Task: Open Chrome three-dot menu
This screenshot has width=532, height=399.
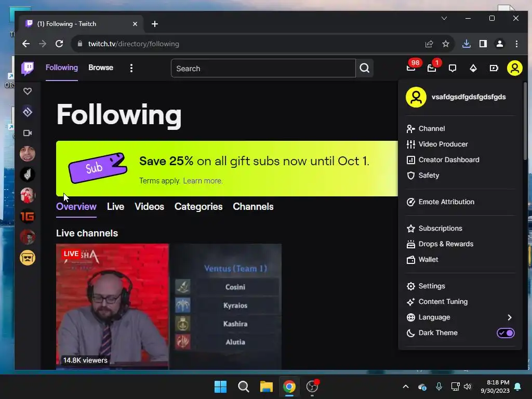Action: 516,44
